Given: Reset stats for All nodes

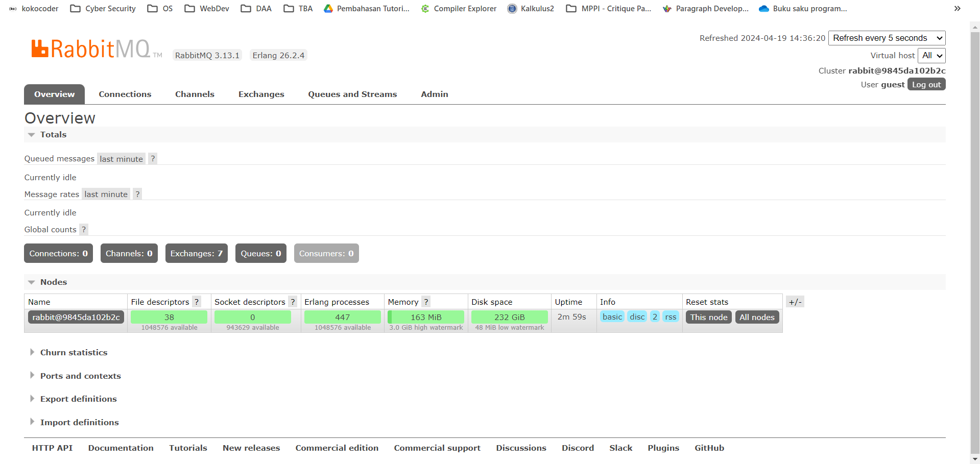Looking at the screenshot, I should coord(757,317).
